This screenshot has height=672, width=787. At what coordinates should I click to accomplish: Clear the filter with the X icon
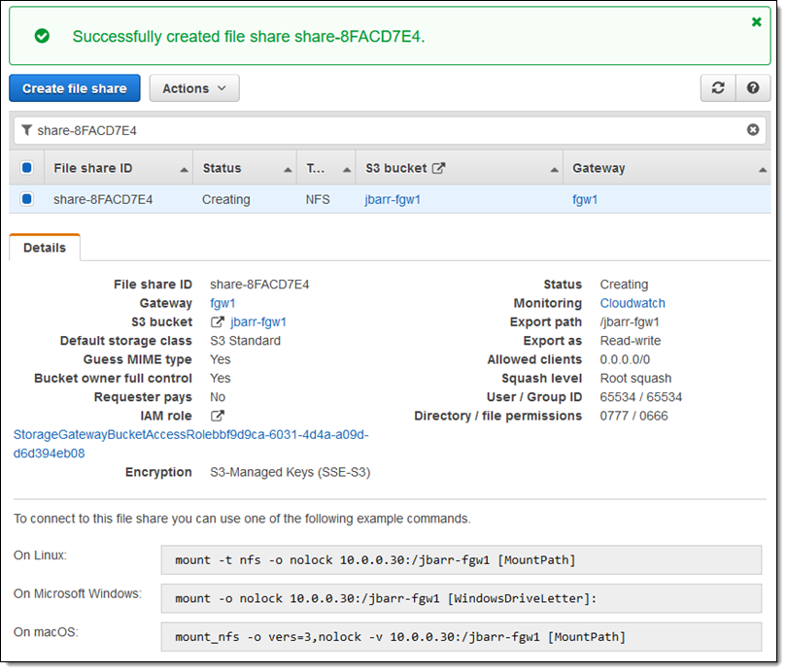753,130
